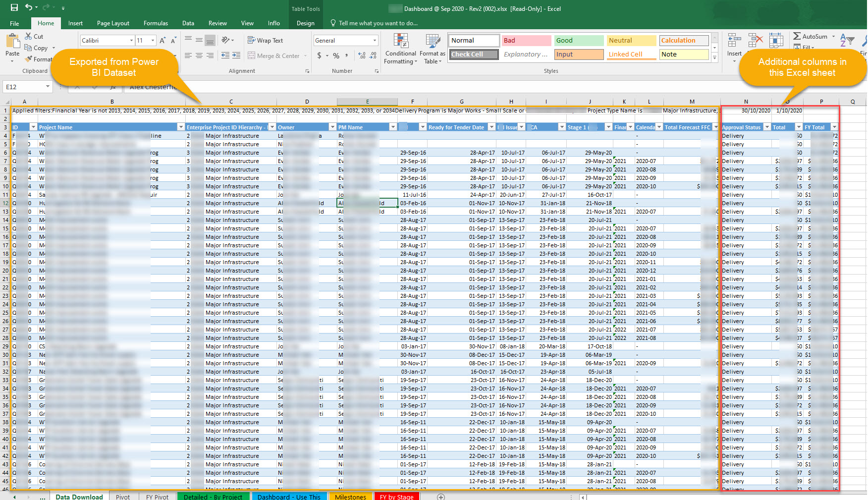Apply the Good cell style swatch

point(579,40)
